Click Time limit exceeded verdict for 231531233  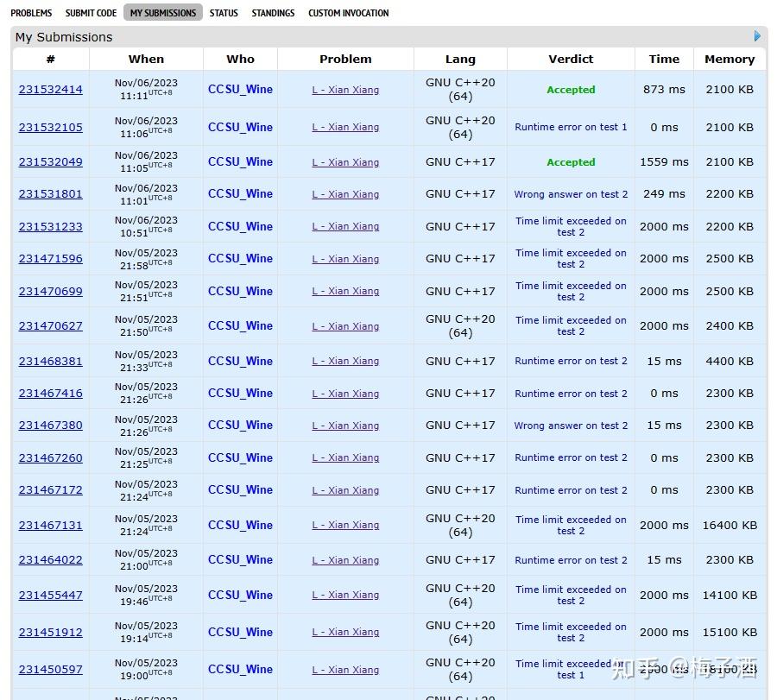click(571, 226)
